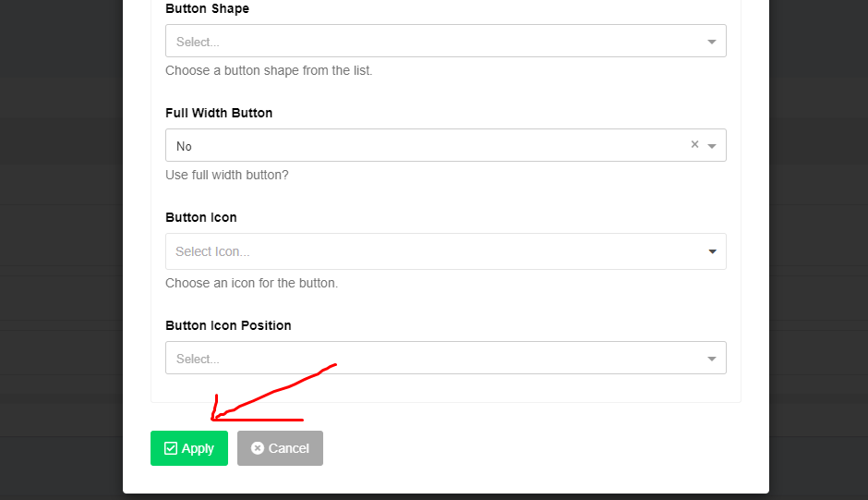This screenshot has width=868, height=500.
Task: Click the 'Full Width Button' label
Action: (219, 113)
